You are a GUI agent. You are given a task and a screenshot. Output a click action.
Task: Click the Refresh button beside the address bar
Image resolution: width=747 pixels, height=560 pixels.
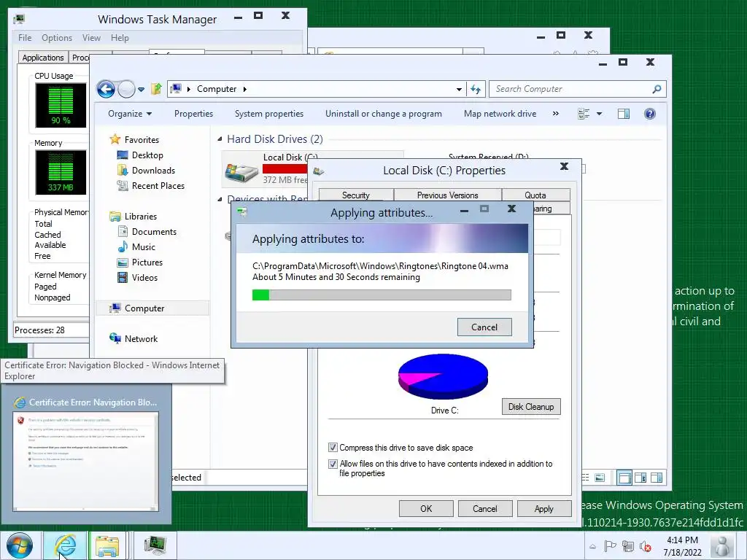tap(476, 89)
